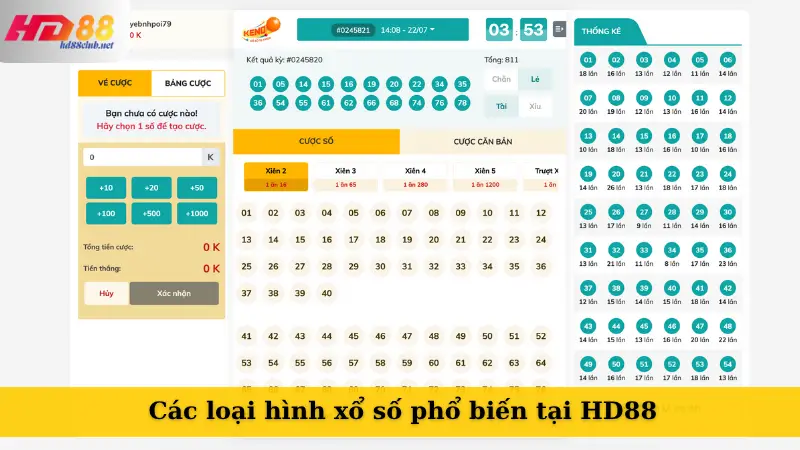The height and width of the screenshot is (450, 800).
Task: Add +20 to the bet amount
Action: tap(152, 188)
